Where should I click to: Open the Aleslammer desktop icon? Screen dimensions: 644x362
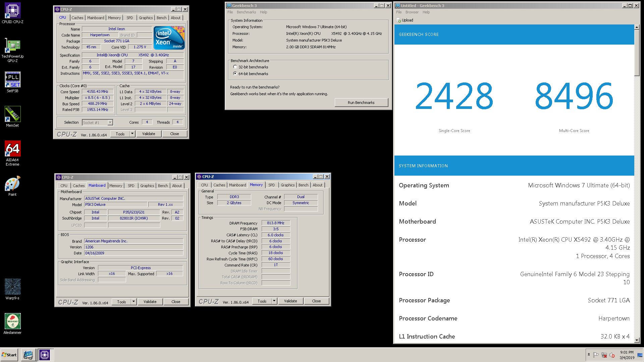click(x=12, y=324)
